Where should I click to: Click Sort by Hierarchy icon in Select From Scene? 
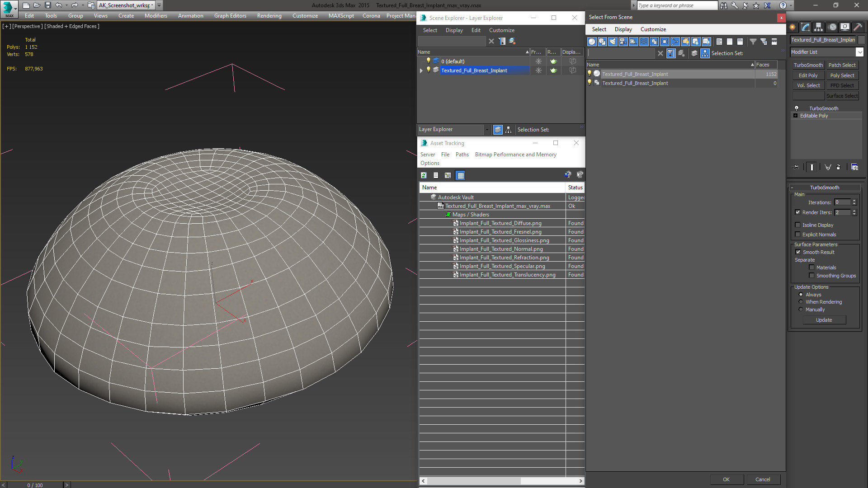[705, 53]
